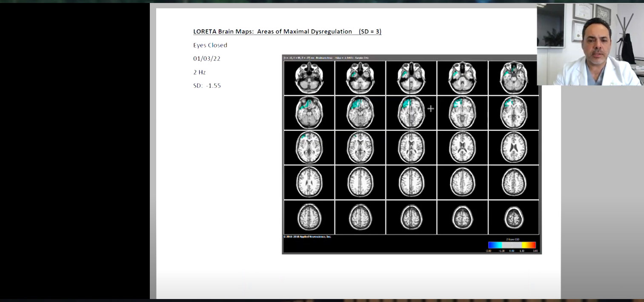Click the fourth brain slice in second row
The height and width of the screenshot is (302, 644).
click(x=462, y=113)
